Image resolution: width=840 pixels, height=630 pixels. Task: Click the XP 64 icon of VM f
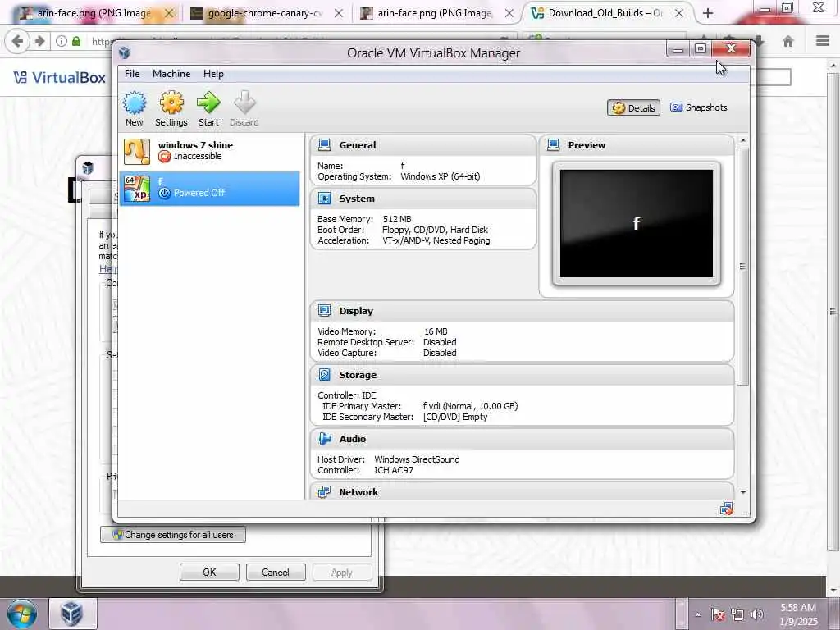[137, 189]
